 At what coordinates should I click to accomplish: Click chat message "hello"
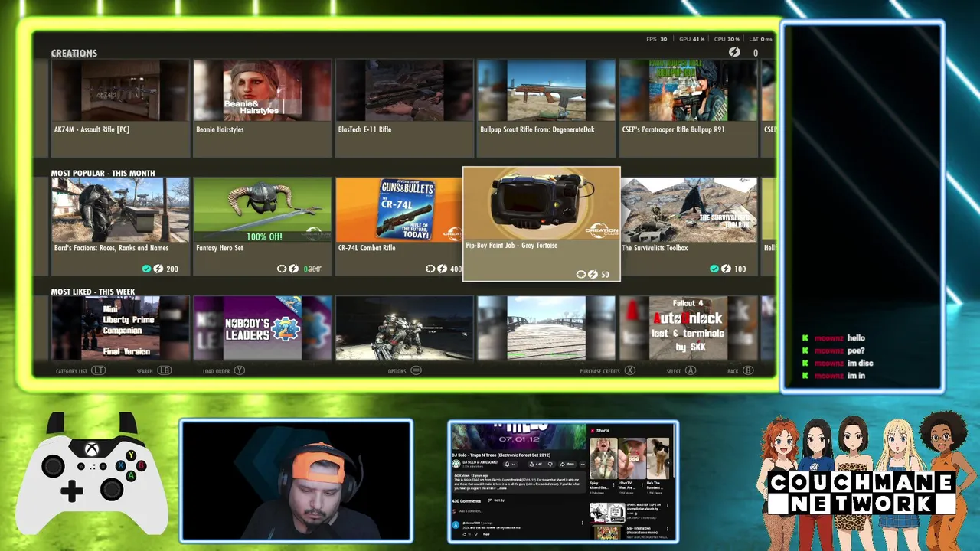856,337
